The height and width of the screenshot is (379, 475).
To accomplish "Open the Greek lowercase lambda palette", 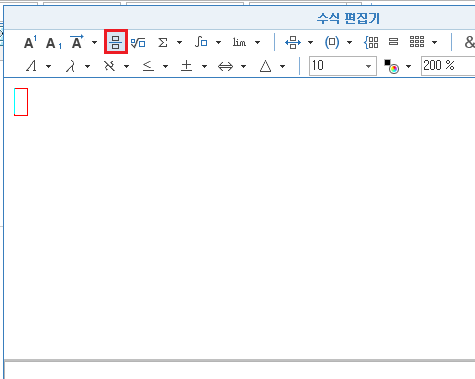I will (x=70, y=66).
